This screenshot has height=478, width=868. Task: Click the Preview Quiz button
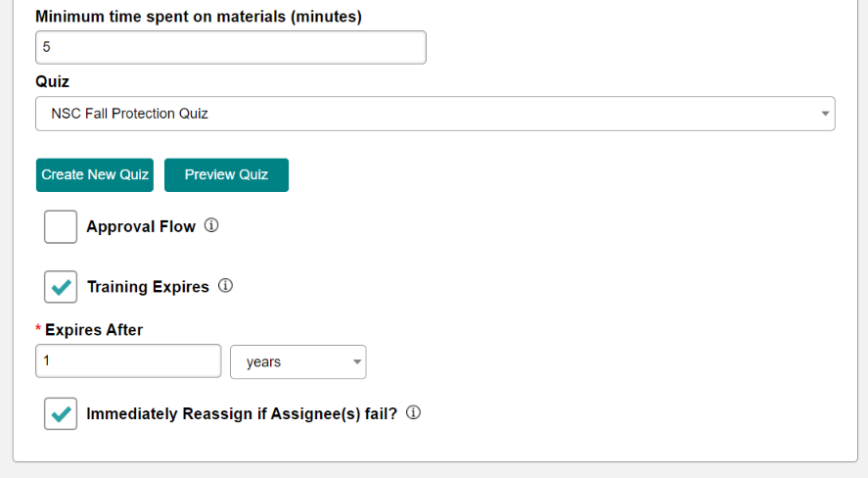(226, 175)
